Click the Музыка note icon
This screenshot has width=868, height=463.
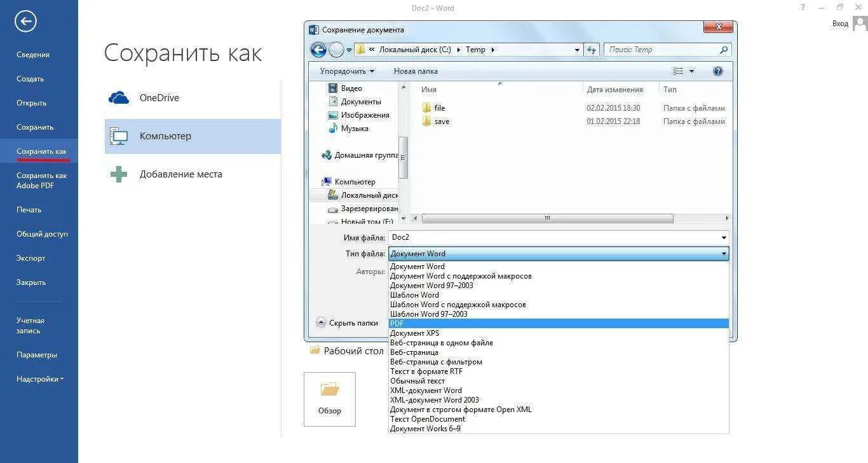pos(333,128)
